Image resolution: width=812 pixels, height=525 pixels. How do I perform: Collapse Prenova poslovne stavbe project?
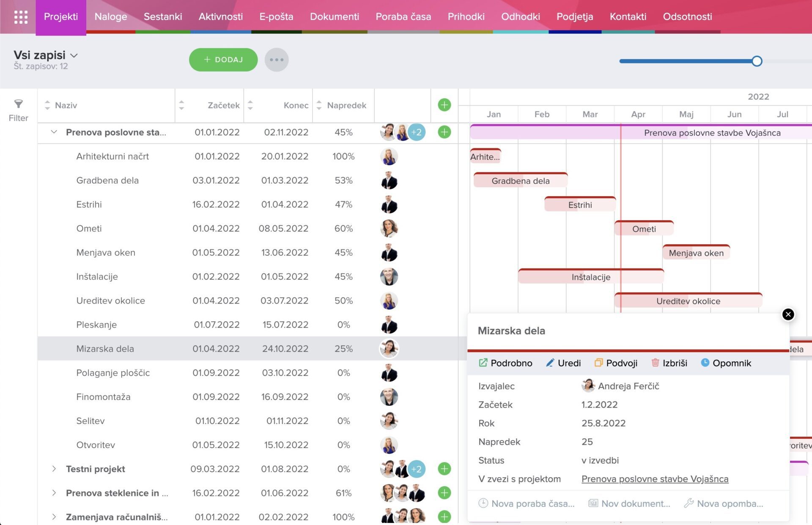[x=54, y=132]
